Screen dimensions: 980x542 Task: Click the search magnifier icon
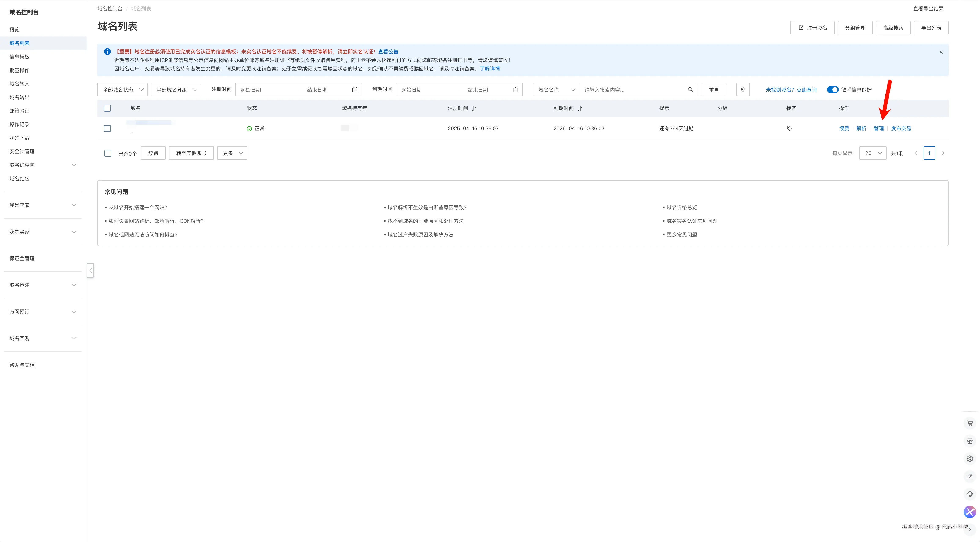690,90
